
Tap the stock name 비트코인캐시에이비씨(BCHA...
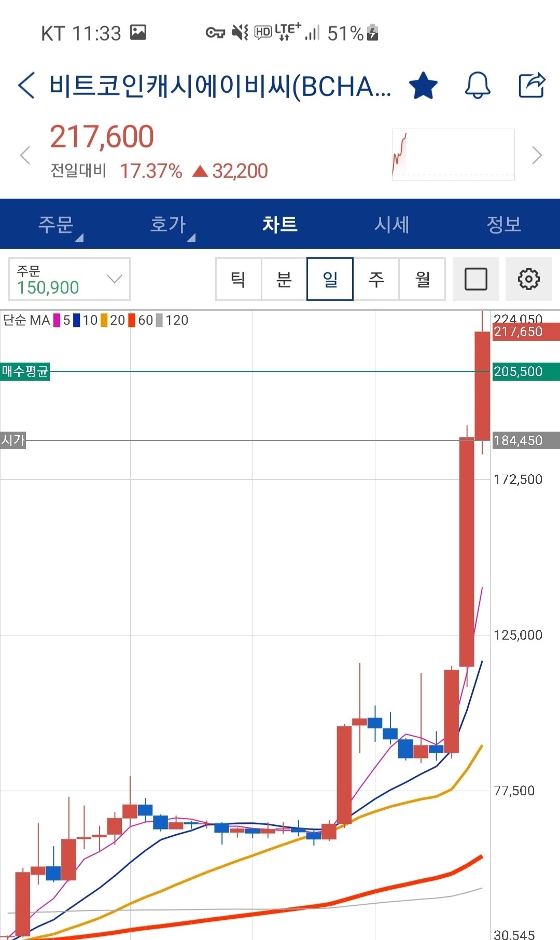click(x=218, y=86)
